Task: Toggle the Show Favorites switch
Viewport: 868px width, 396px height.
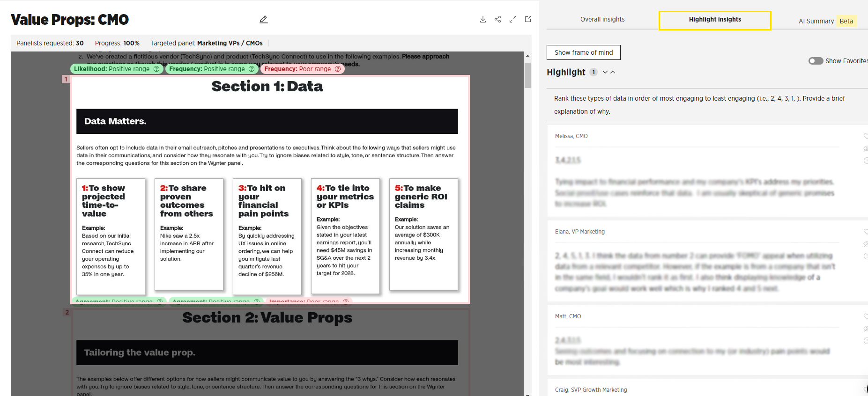Action: pyautogui.click(x=816, y=61)
